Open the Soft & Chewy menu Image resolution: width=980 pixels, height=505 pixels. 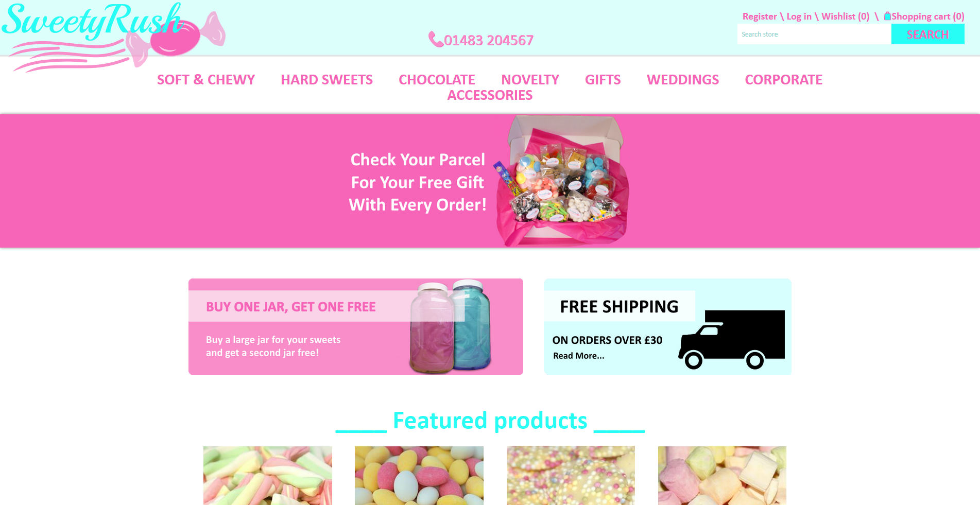[x=206, y=80]
